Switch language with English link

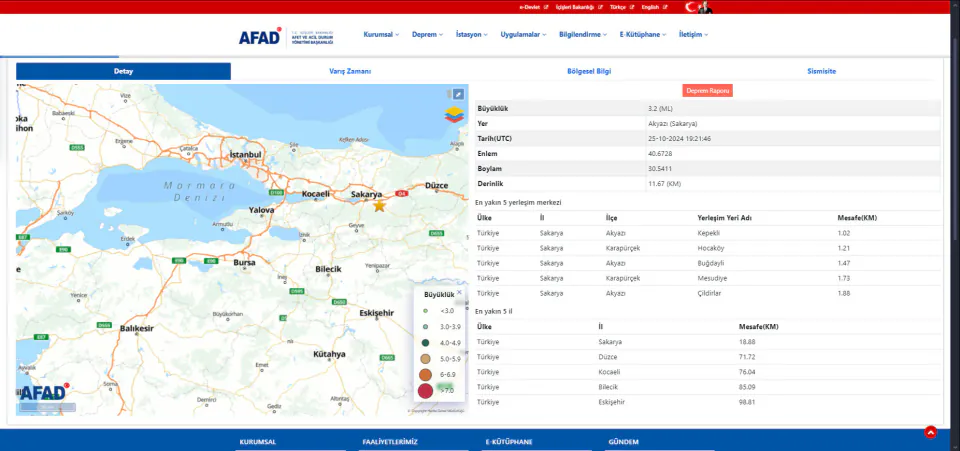(x=650, y=7)
